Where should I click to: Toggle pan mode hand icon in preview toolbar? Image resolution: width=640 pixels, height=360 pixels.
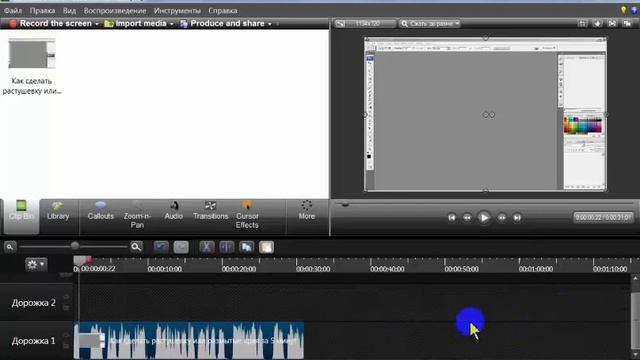[598, 24]
